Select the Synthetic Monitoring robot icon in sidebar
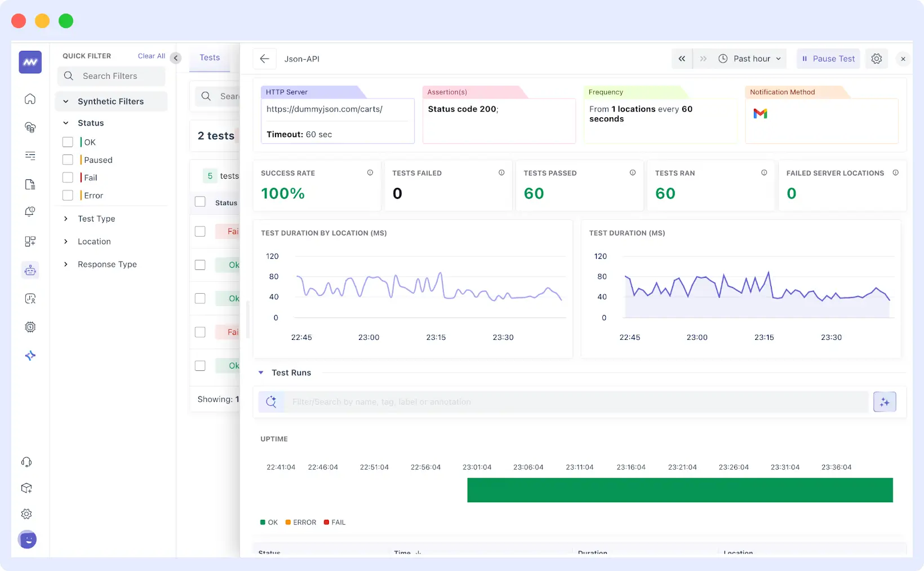 29,270
